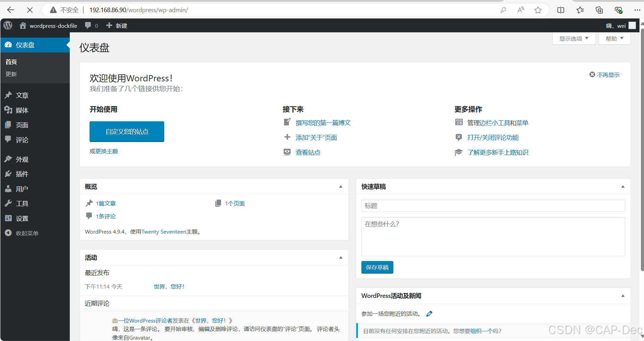Collapse the 概览 panel arrow

(x=341, y=187)
